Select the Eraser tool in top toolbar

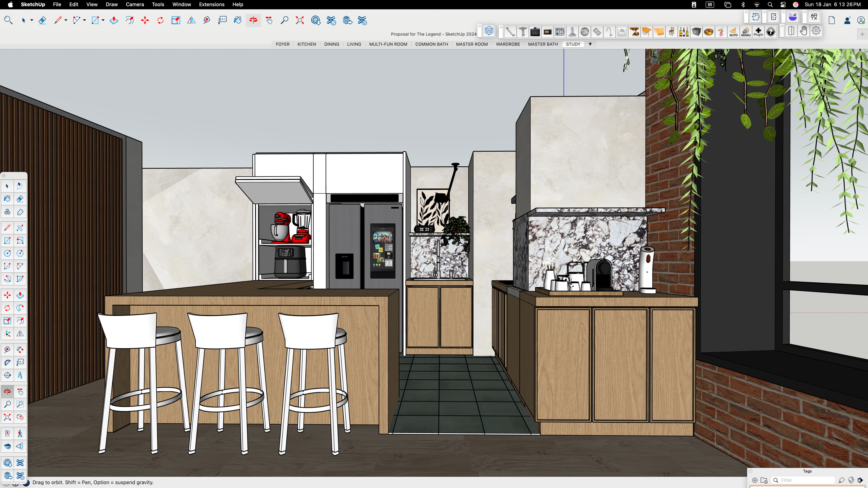click(42, 20)
